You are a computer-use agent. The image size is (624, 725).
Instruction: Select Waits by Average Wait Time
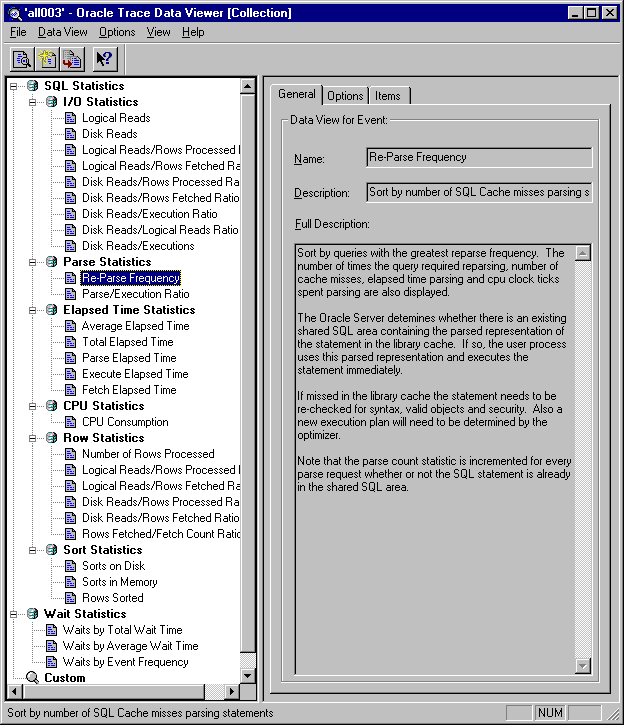point(130,645)
